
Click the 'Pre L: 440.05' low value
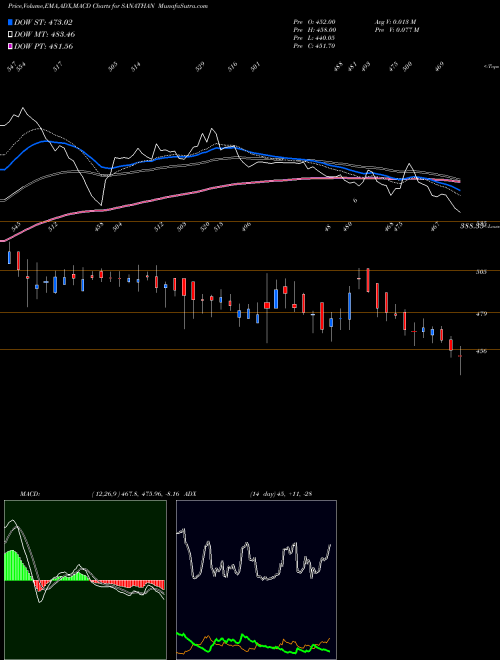(x=314, y=38)
